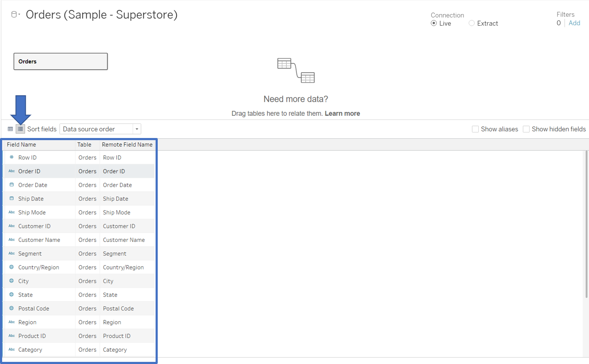Switch to metadata list view

(21, 129)
